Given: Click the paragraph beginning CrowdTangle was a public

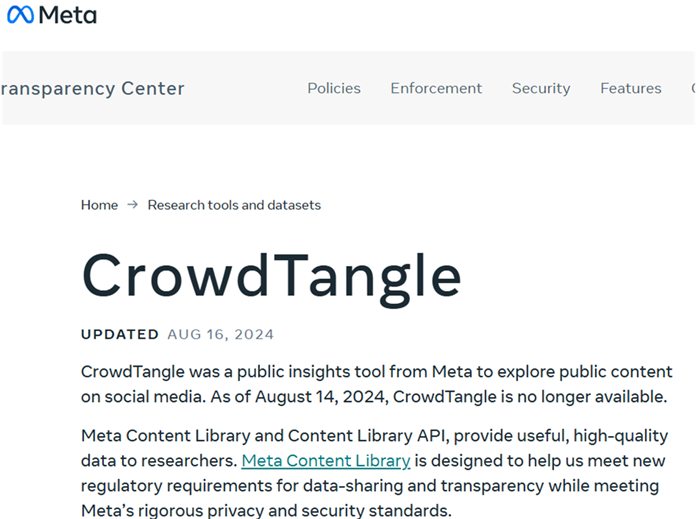Looking at the screenshot, I should [x=377, y=384].
